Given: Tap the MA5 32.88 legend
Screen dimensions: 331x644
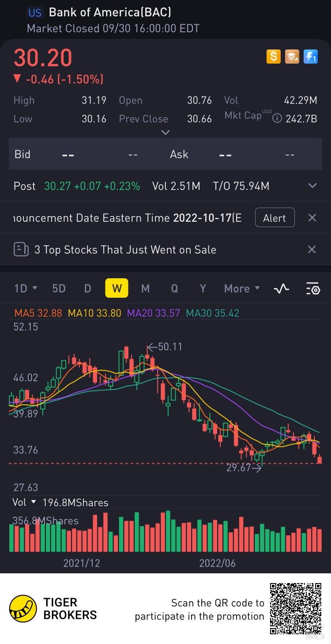Looking at the screenshot, I should (x=38, y=313).
